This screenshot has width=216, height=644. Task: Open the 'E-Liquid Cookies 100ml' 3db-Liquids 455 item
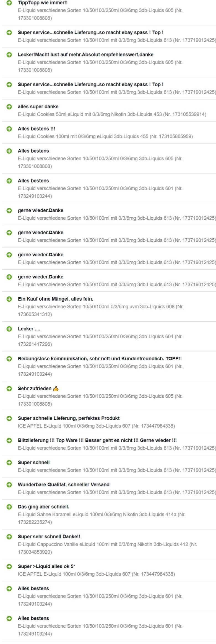point(105,136)
